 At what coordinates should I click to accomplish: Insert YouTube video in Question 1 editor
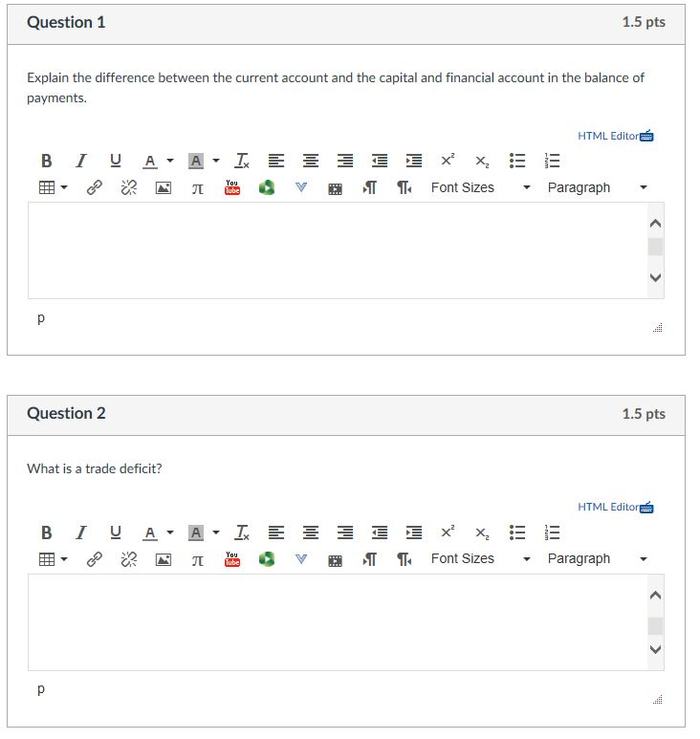tap(232, 187)
